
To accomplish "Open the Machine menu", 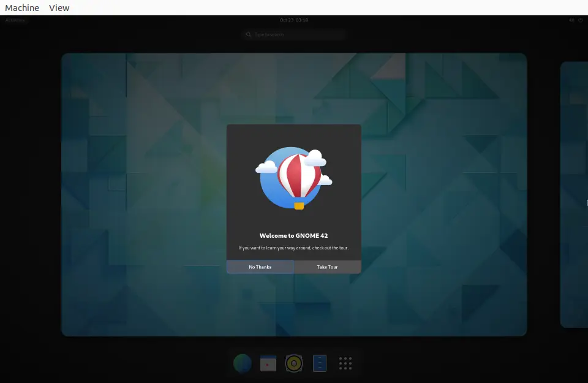I will click(x=22, y=7).
